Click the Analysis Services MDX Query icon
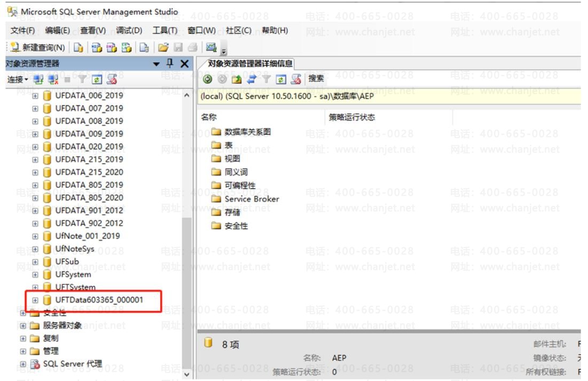The width and height of the screenshot is (588, 381). point(97,47)
